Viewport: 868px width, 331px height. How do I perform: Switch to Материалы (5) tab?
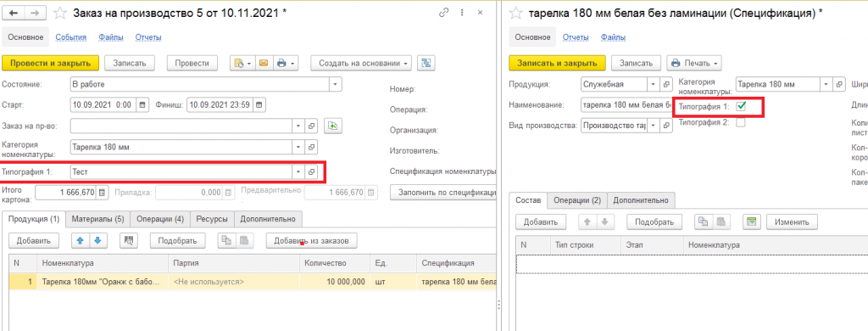point(98,219)
